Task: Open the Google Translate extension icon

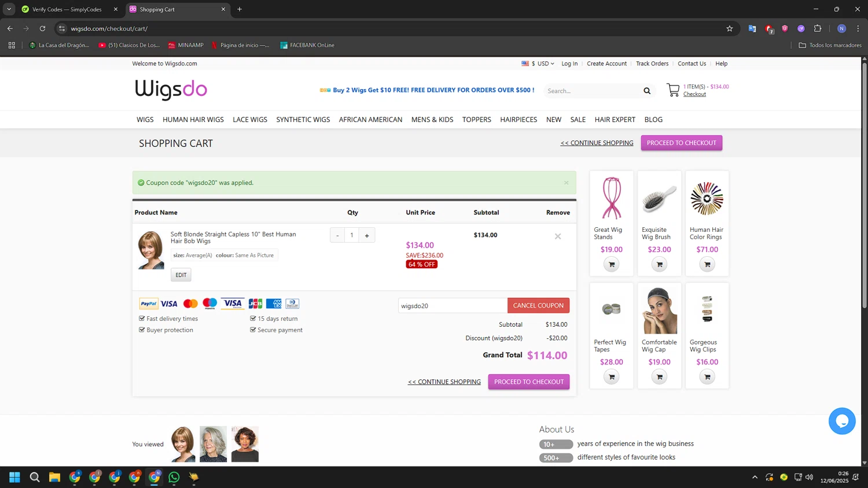Action: pos(752,28)
